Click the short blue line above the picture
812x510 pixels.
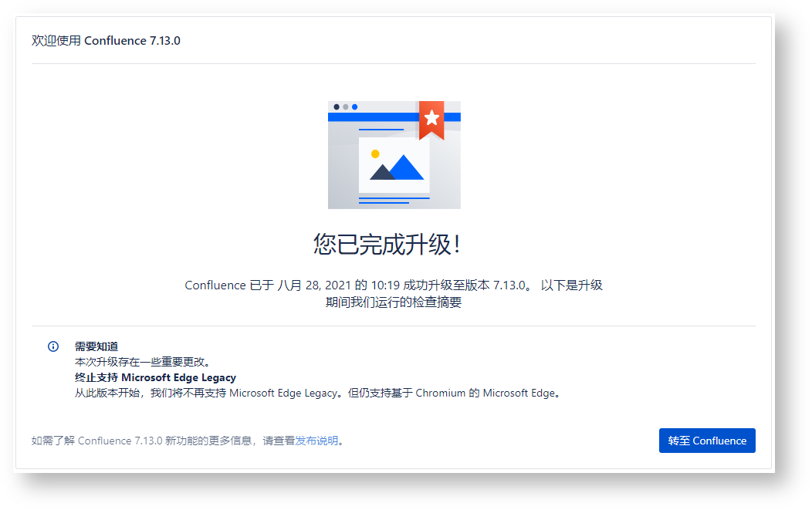(x=381, y=130)
